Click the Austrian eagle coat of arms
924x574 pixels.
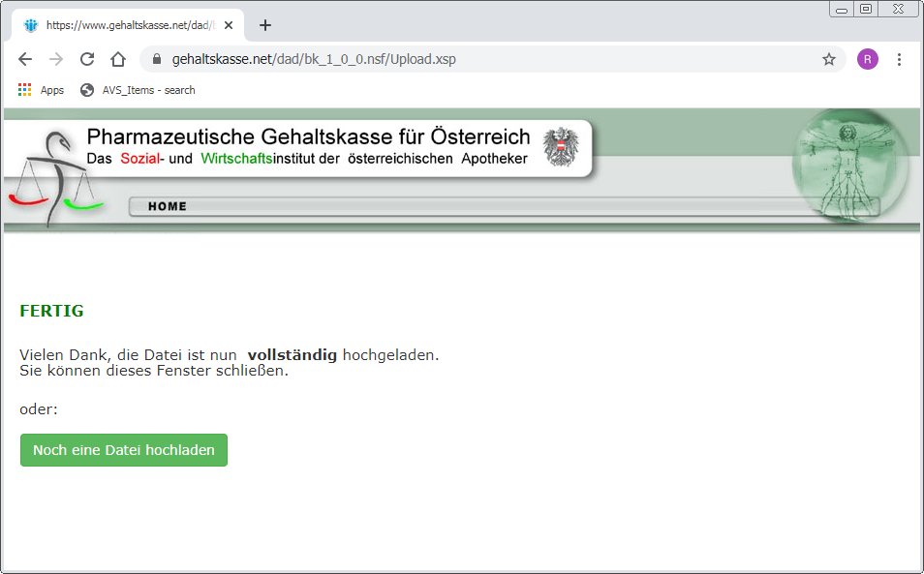pyautogui.click(x=562, y=147)
